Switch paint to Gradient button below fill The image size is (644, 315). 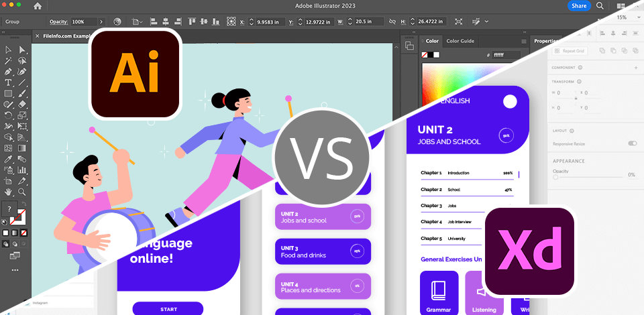click(x=15, y=233)
